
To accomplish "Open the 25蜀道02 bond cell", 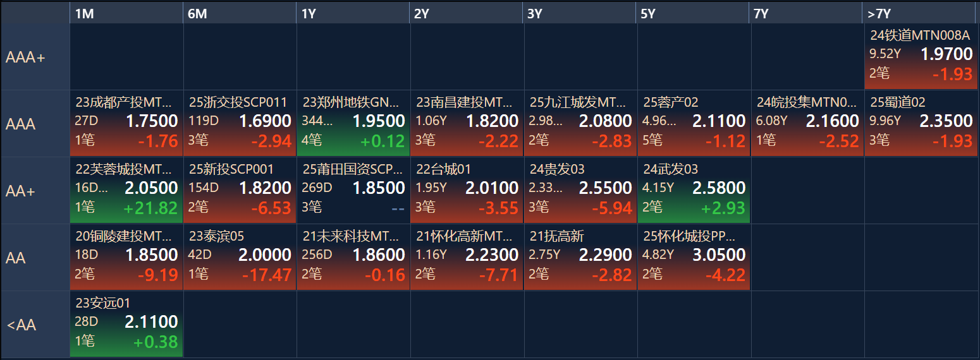I will click(x=921, y=123).
